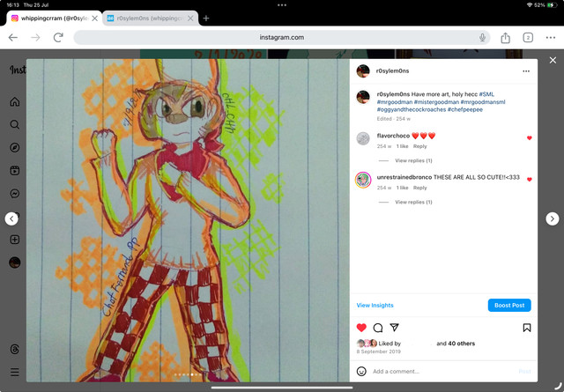
Task: Open the #mrgoodman hashtag
Action: click(x=395, y=102)
